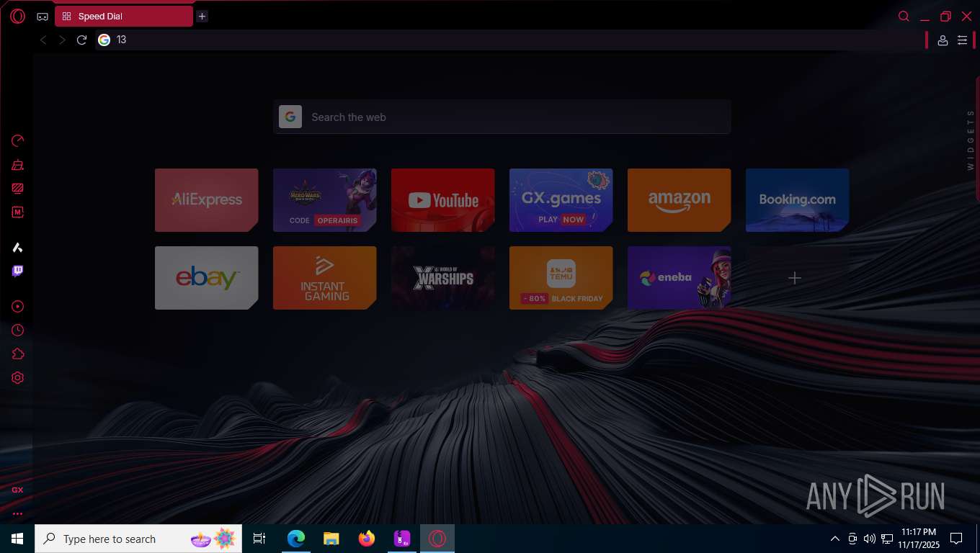Open a new tab with the plus button

pos(202,16)
